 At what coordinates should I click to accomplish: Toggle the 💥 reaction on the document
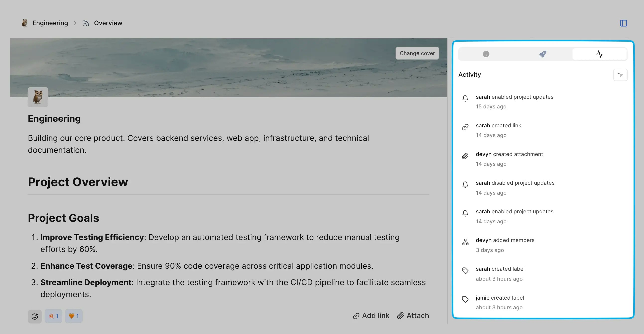click(x=53, y=316)
